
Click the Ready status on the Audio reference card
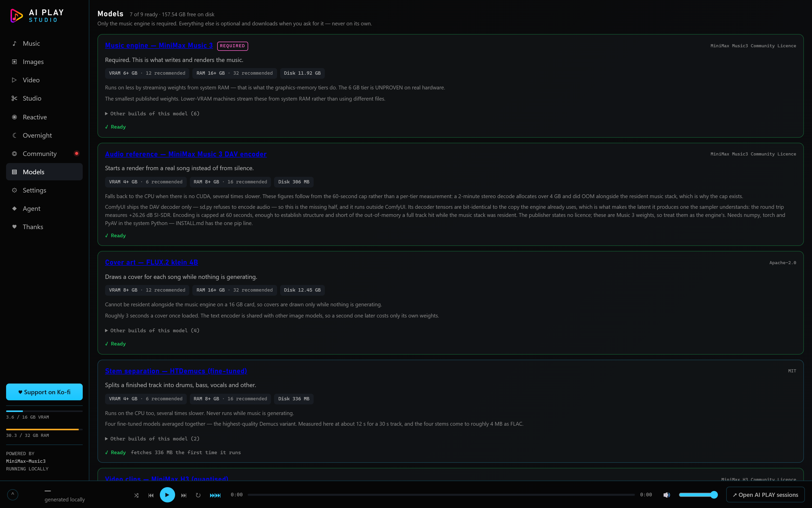[115, 235]
